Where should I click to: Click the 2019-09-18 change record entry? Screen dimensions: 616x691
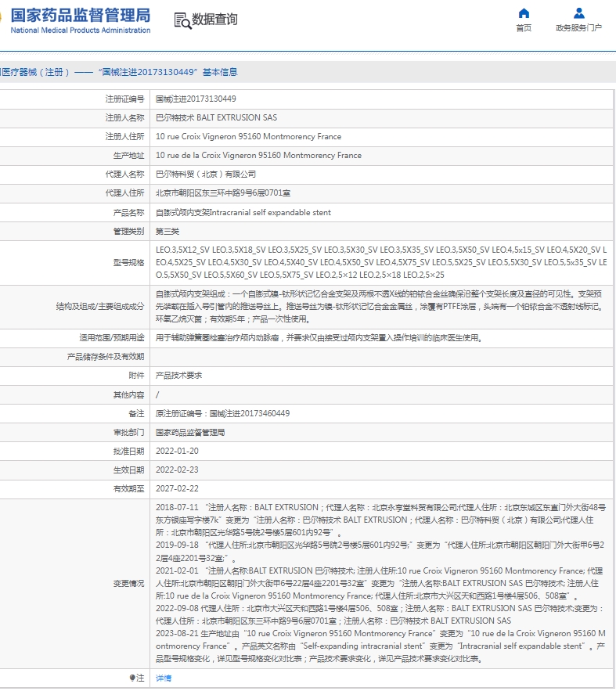380,552
